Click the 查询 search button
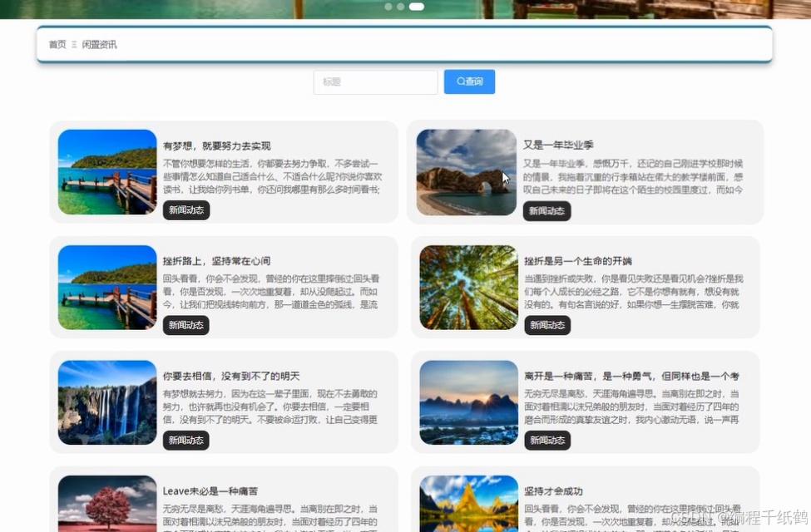Screen dimensions: 811x532 click(x=469, y=81)
